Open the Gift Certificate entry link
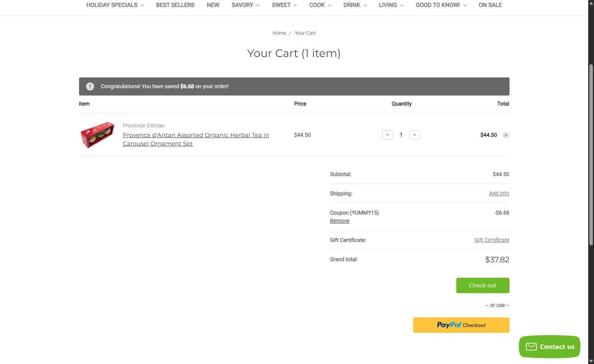 point(492,240)
